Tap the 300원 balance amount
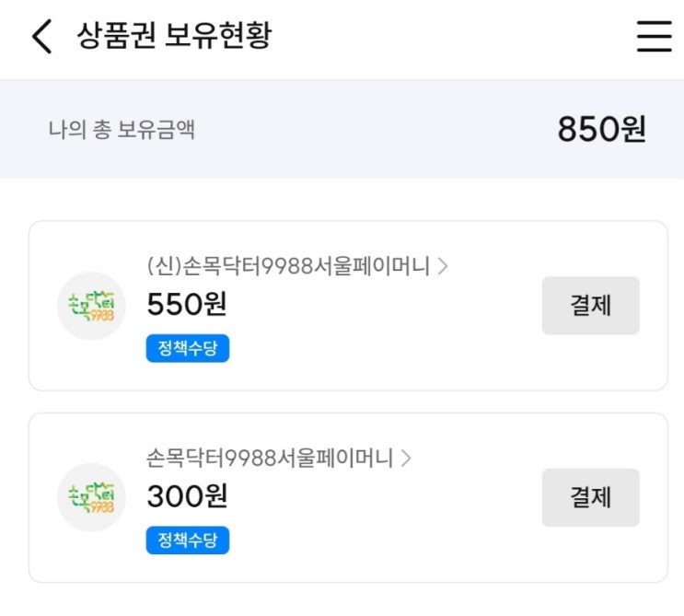The height and width of the screenshot is (616, 684). 187,496
